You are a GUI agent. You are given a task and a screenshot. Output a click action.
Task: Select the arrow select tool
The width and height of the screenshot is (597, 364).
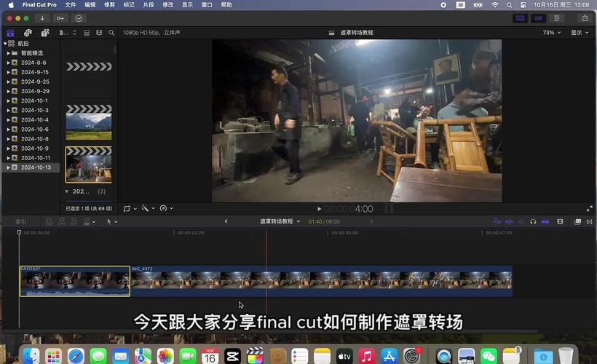click(109, 221)
